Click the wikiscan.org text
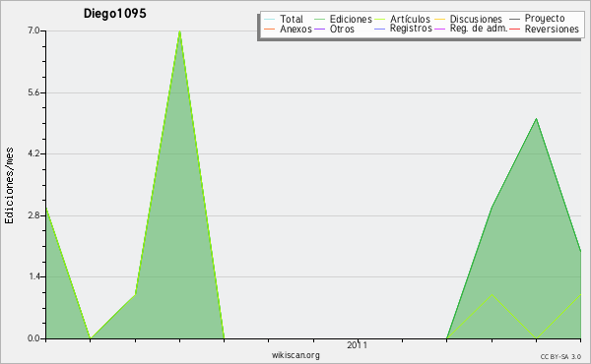The height and width of the screenshot is (364, 591). tap(295, 355)
